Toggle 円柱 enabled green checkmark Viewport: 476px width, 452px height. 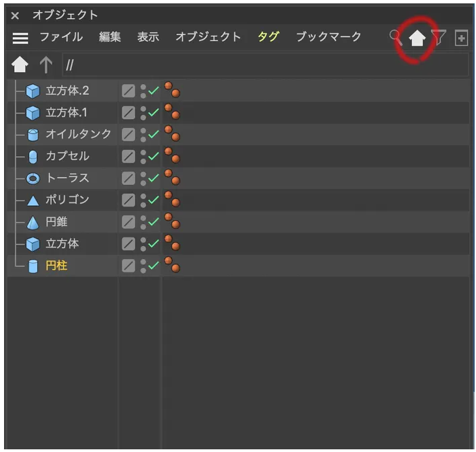pos(153,266)
